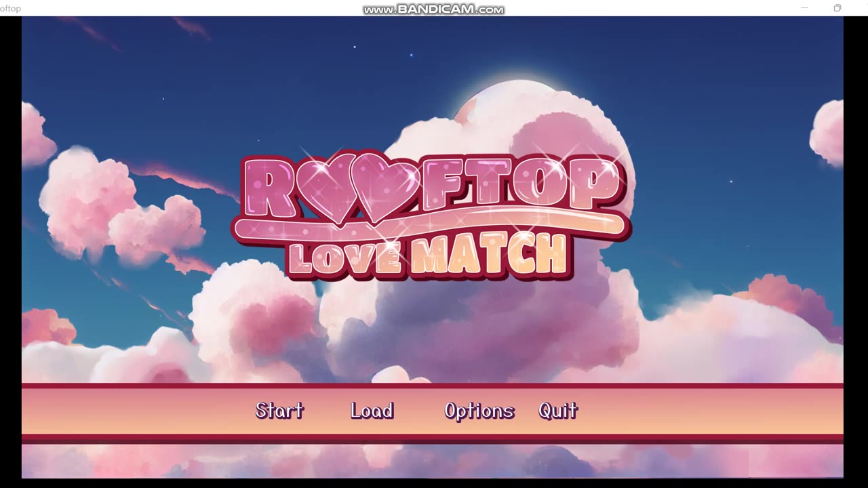Image resolution: width=868 pixels, height=488 pixels.
Task: Open the Options menu
Action: [479, 411]
